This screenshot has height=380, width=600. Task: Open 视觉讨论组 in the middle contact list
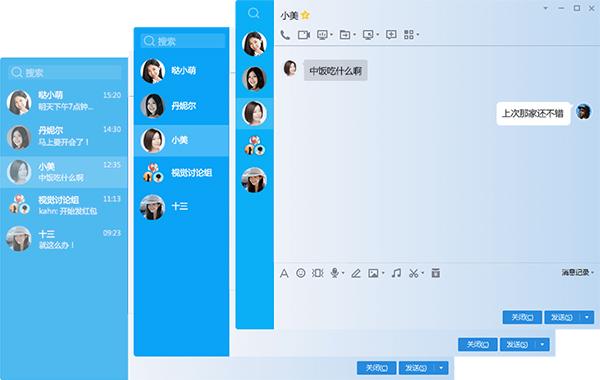click(181, 173)
